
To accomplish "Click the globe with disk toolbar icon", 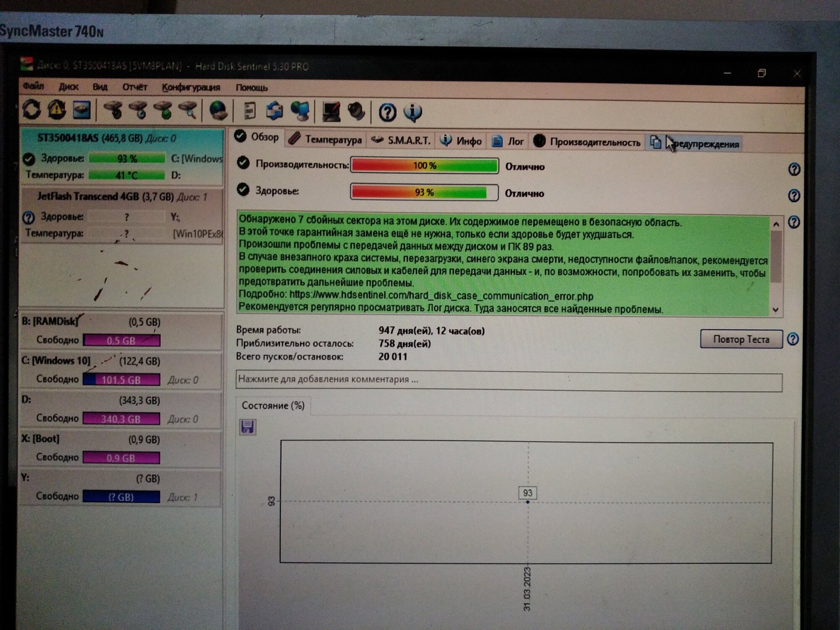I will point(218,111).
